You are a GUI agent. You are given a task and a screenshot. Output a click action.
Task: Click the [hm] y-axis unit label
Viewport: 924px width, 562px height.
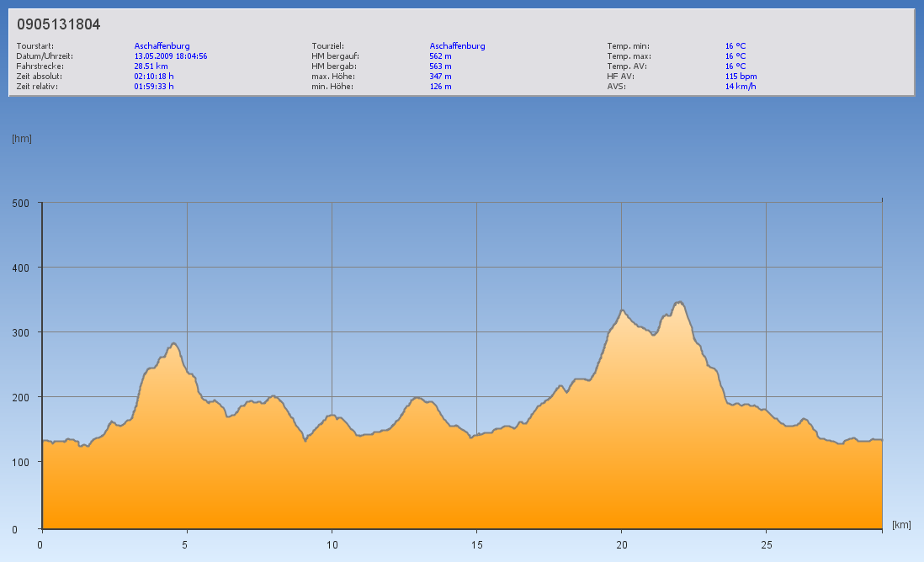pos(22,139)
